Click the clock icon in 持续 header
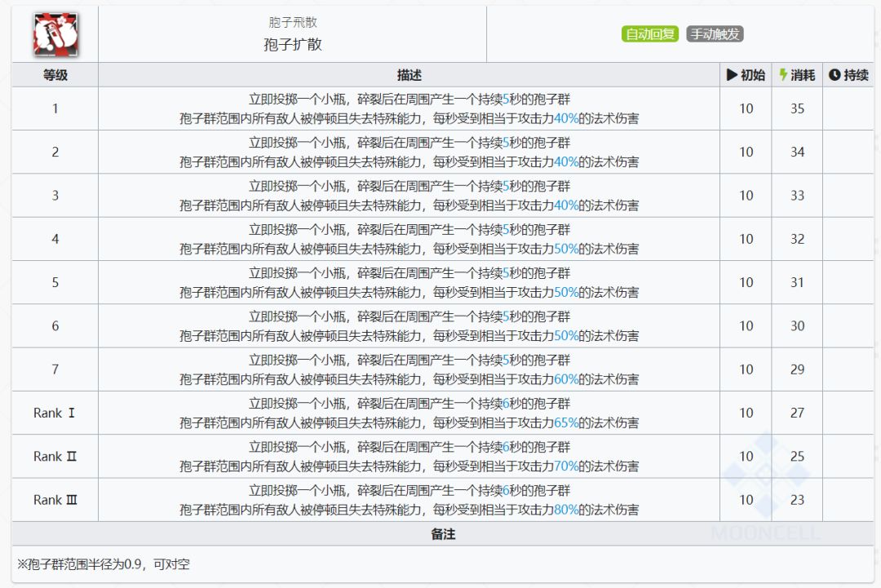This screenshot has height=588, width=881. click(x=835, y=75)
